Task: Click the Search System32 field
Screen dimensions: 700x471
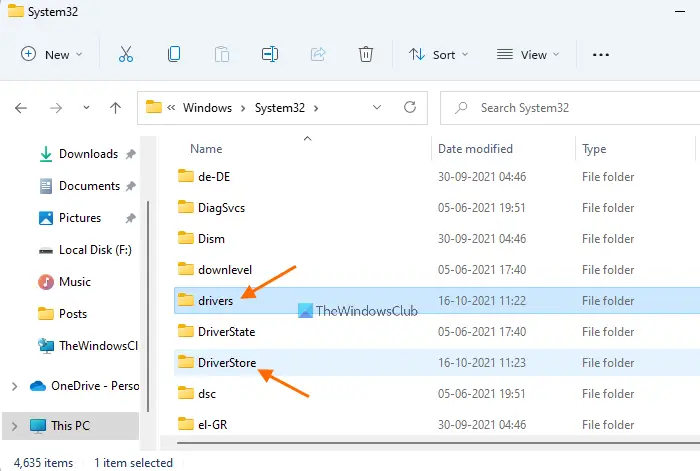Action: tap(570, 107)
